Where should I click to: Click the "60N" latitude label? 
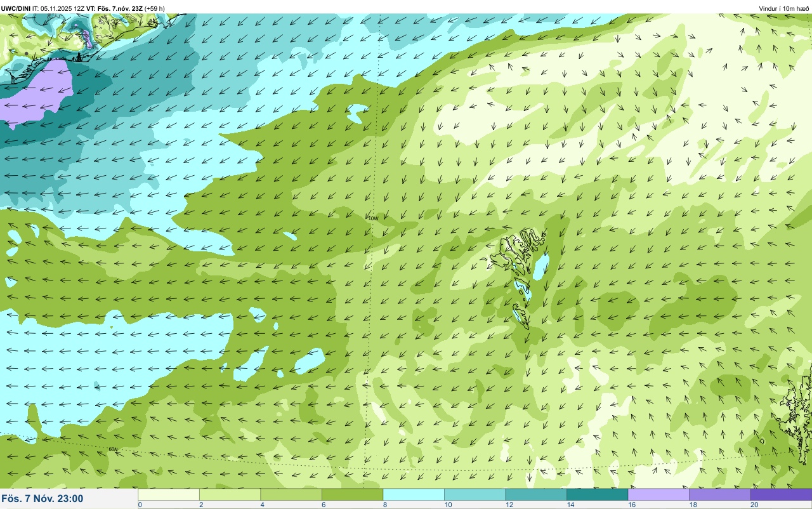pyautogui.click(x=113, y=449)
